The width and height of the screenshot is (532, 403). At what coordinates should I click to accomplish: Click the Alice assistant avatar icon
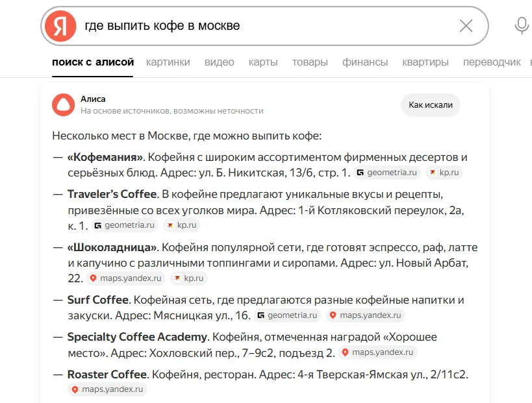coord(62,104)
